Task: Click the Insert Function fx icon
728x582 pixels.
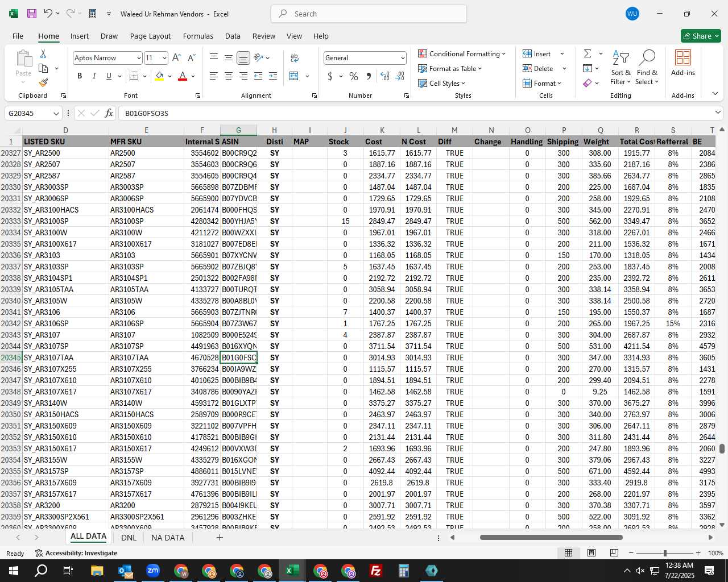Action: click(x=109, y=113)
